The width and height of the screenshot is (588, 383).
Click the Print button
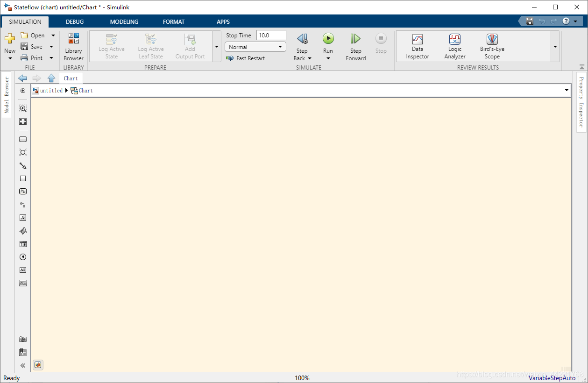coord(32,58)
